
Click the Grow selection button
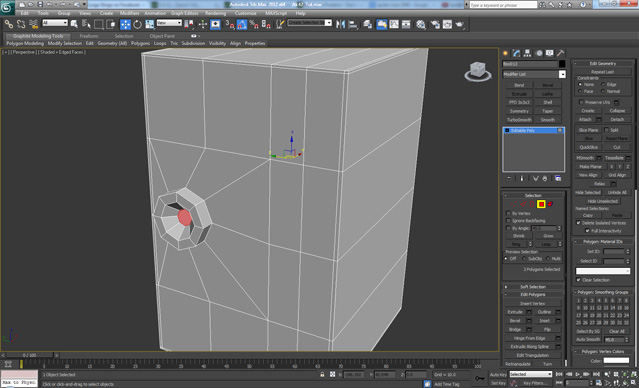548,236
